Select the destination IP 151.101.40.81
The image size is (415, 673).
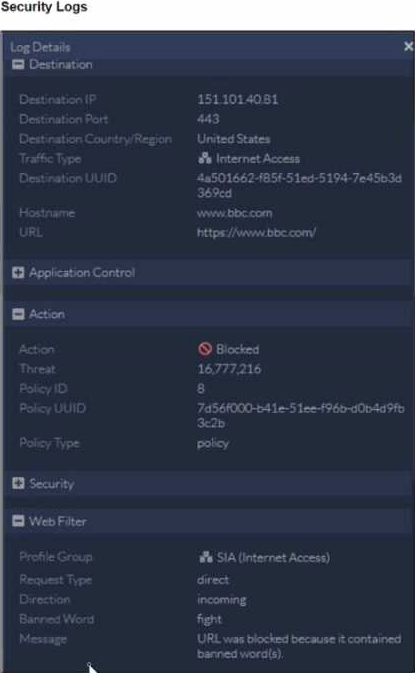[237, 100]
